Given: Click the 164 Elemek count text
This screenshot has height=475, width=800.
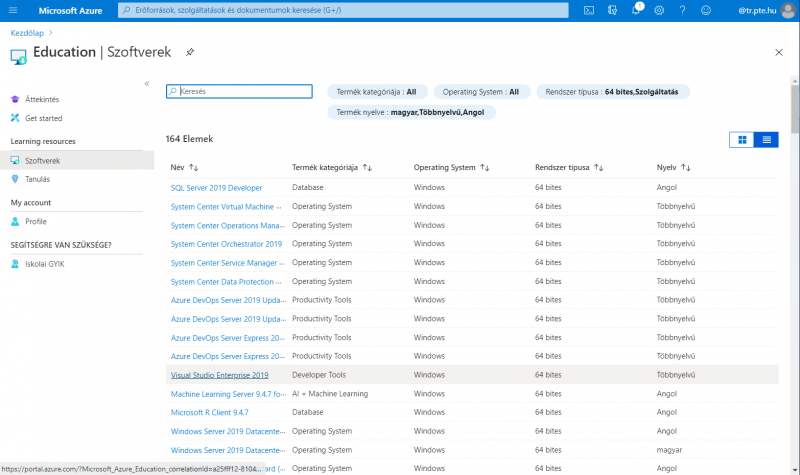Looking at the screenshot, I should [x=189, y=139].
